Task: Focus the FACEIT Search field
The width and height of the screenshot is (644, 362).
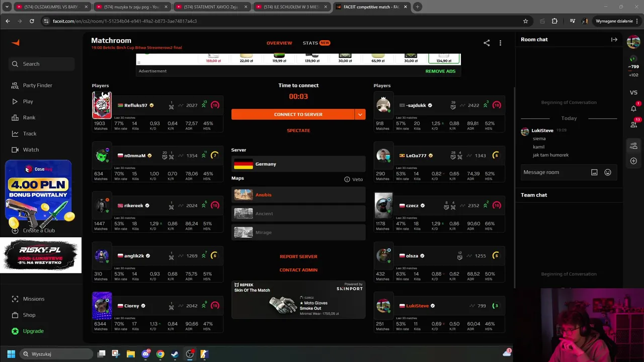Action: pos(41,64)
